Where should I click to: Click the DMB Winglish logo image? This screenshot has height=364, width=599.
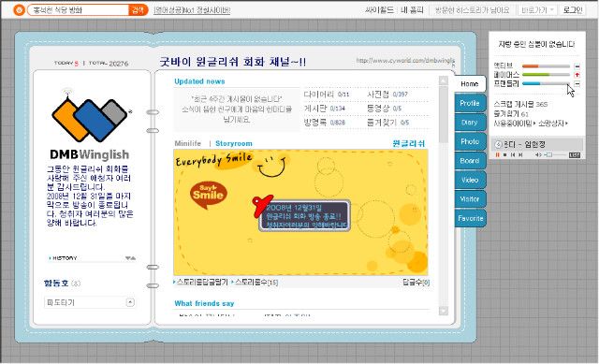91,124
